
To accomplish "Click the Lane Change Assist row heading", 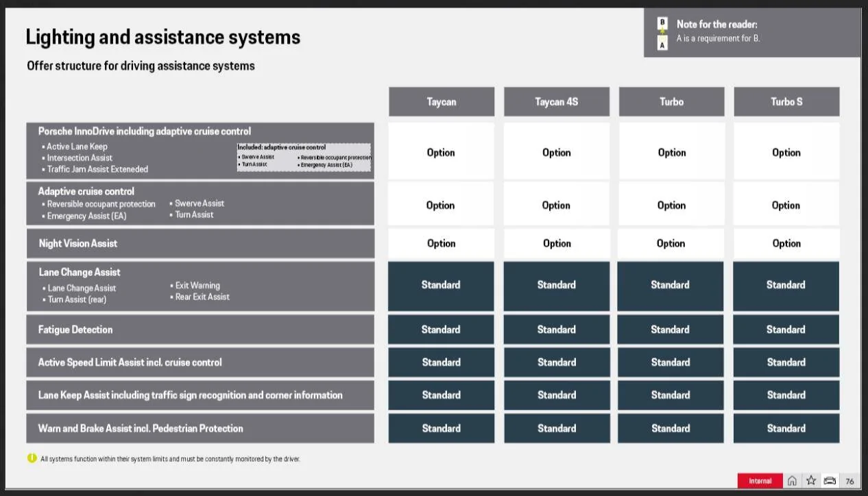I will (80, 272).
